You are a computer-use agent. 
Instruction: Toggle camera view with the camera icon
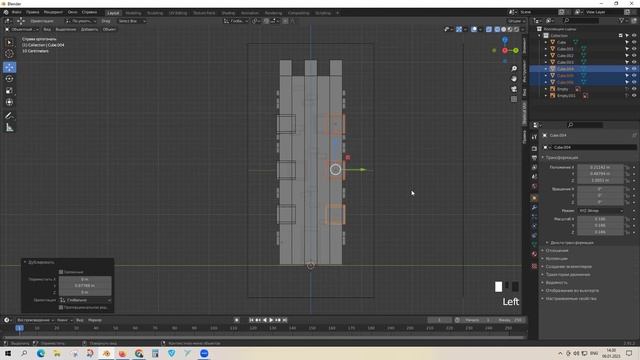pos(514,89)
